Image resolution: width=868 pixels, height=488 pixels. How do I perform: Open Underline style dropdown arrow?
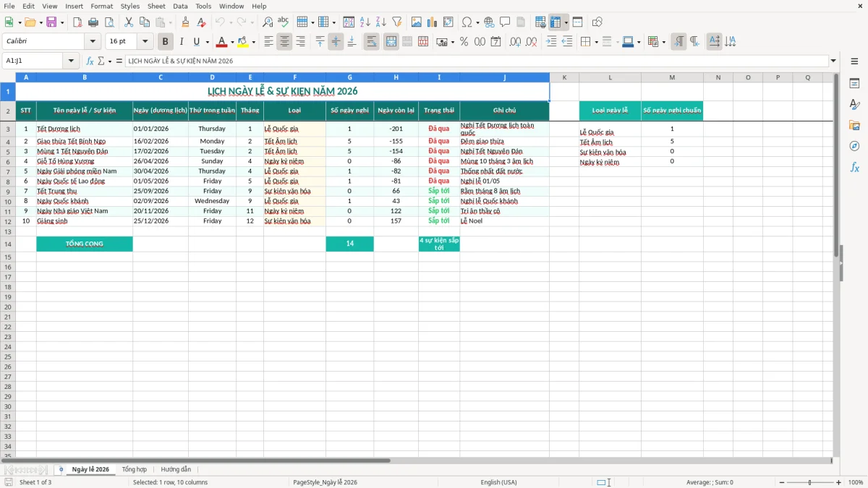click(x=207, y=42)
